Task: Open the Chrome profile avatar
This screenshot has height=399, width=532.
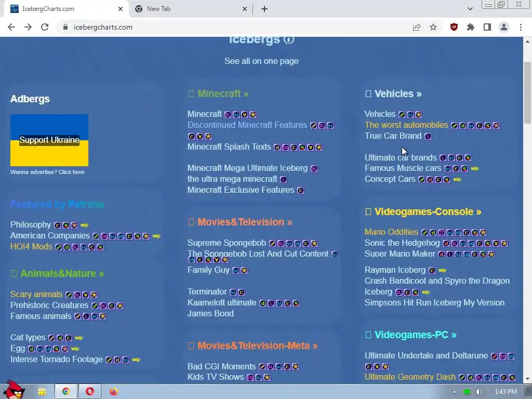Action: tap(504, 27)
